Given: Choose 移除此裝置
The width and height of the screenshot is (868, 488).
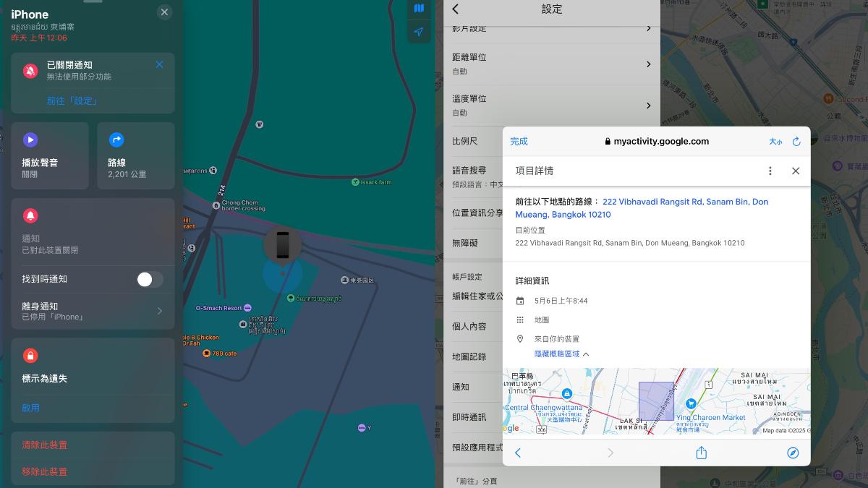Looking at the screenshot, I should pos(45,471).
